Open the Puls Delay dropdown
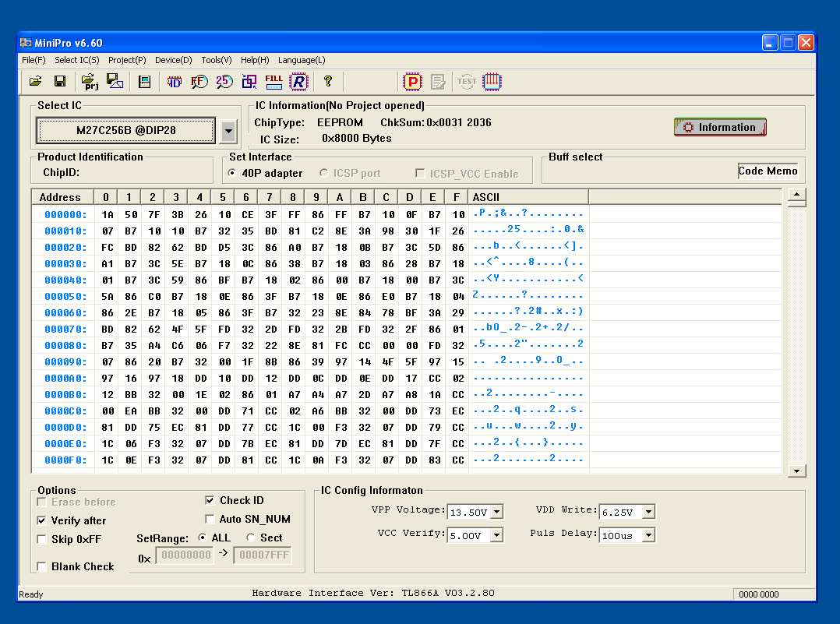The height and width of the screenshot is (624, 840). (x=649, y=535)
